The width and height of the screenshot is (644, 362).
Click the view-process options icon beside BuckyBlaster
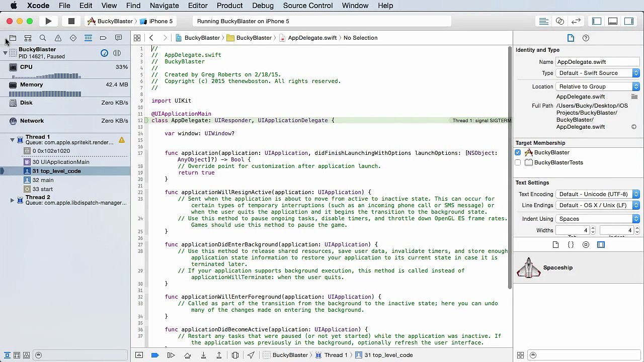coord(117,53)
